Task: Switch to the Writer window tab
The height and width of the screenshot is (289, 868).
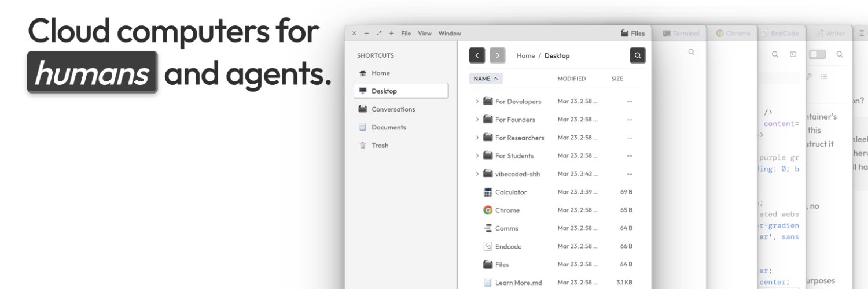Action: pos(830,34)
